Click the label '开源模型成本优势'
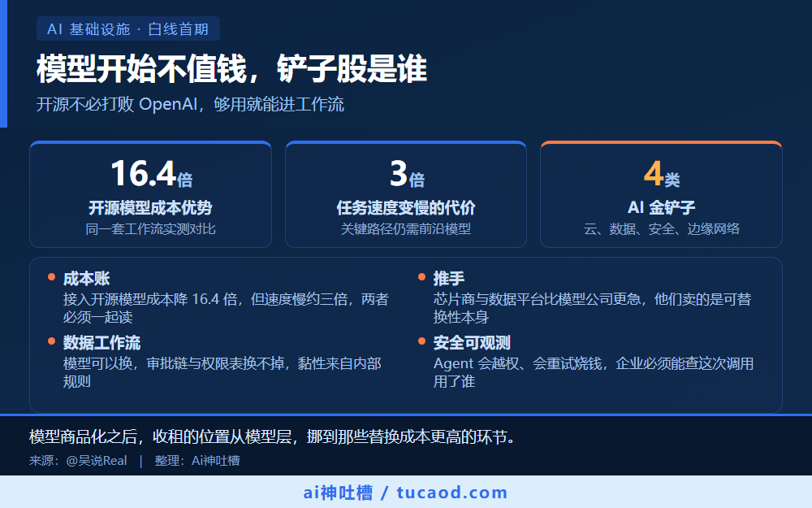 (151, 208)
